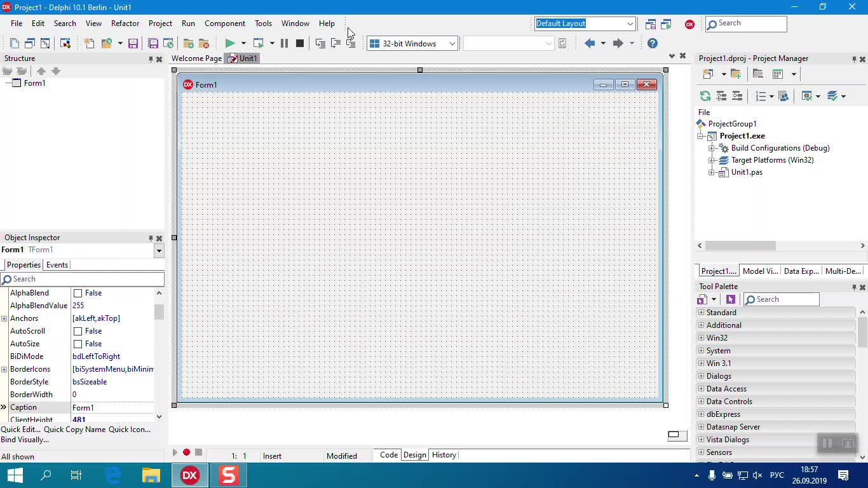Switch to the Code tab
This screenshot has width=868, height=488.
(x=389, y=455)
